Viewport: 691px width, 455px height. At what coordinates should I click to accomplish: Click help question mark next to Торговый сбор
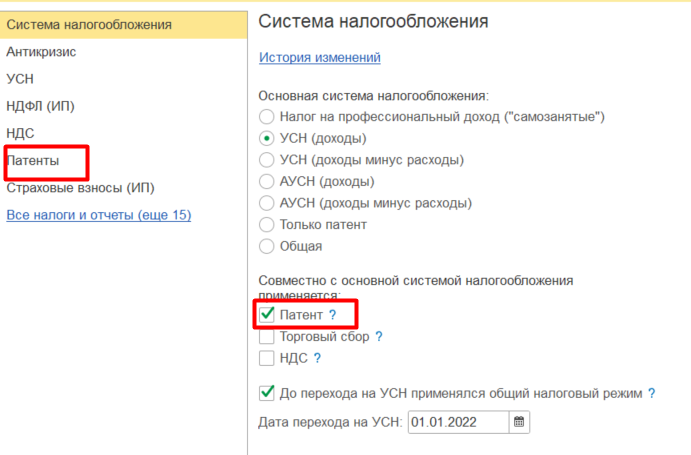[x=379, y=337]
